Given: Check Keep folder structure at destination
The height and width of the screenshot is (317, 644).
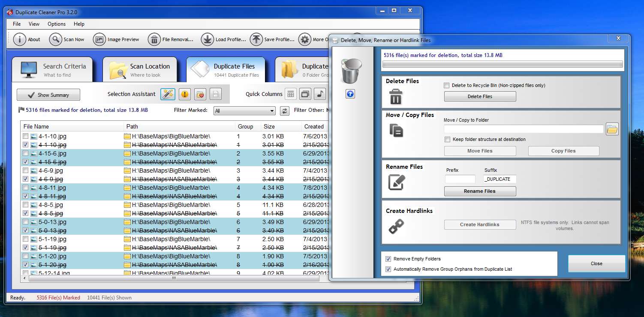Looking at the screenshot, I should coord(447,139).
